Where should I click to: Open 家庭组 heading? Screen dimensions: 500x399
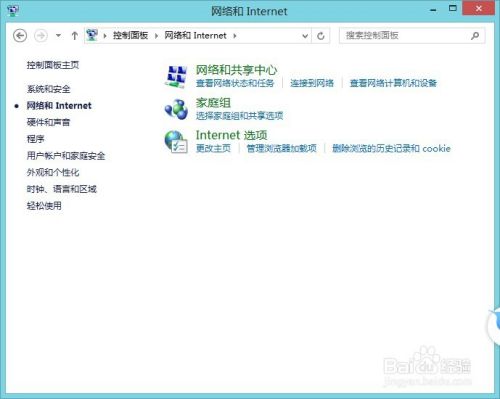[x=213, y=103]
